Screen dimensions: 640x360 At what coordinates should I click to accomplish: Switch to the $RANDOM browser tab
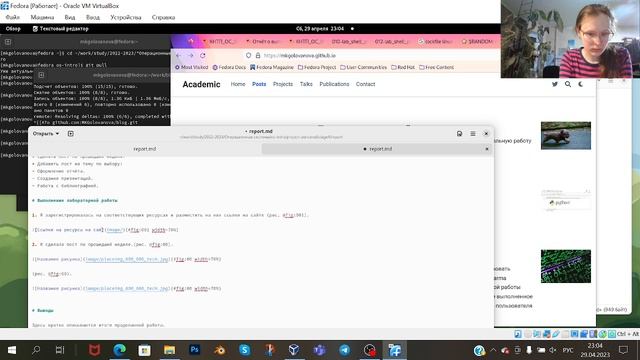[x=477, y=42]
